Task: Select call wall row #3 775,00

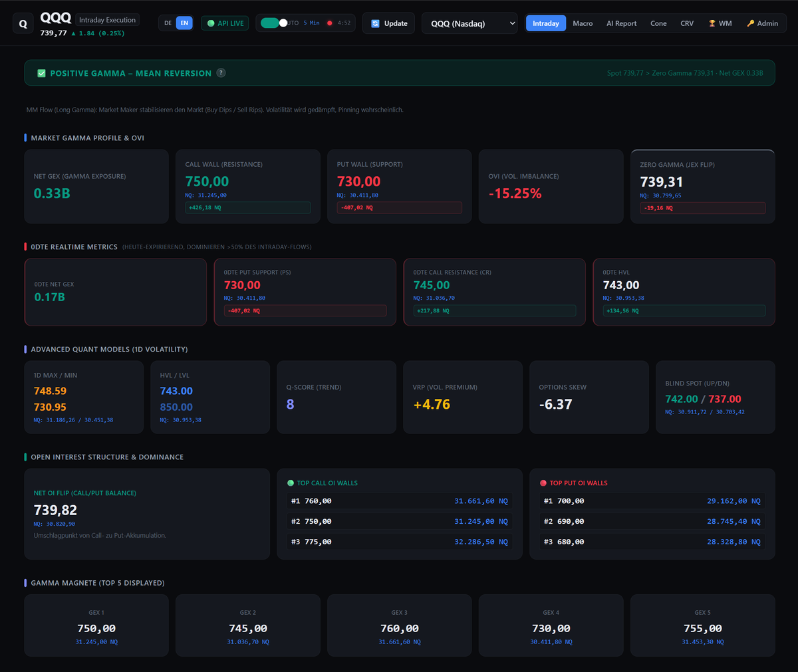Action: click(x=399, y=542)
